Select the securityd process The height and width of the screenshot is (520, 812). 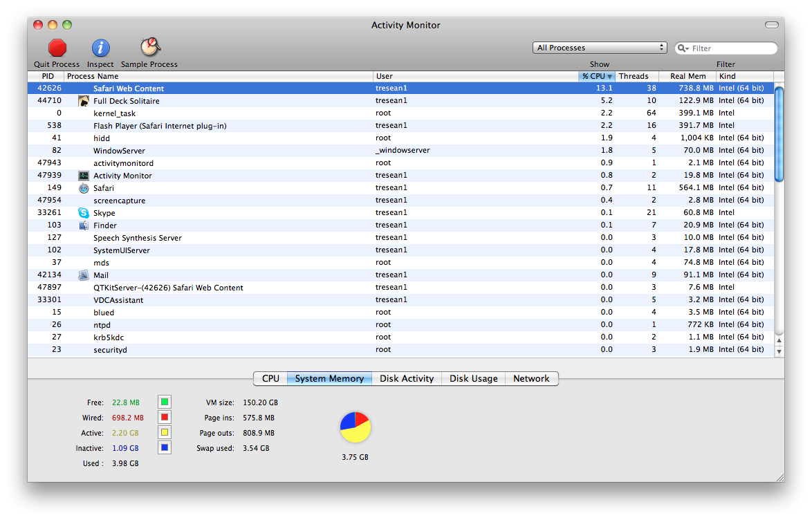point(400,349)
